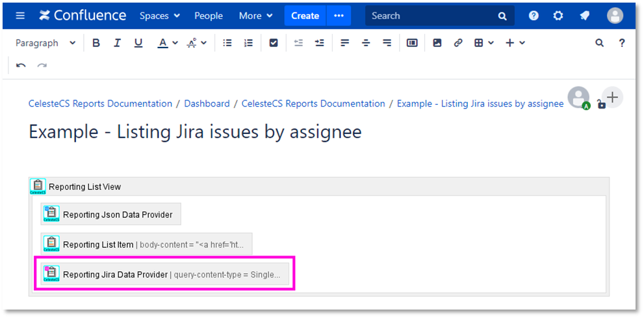
Task: Open the Spaces dropdown menu
Action: tap(160, 16)
